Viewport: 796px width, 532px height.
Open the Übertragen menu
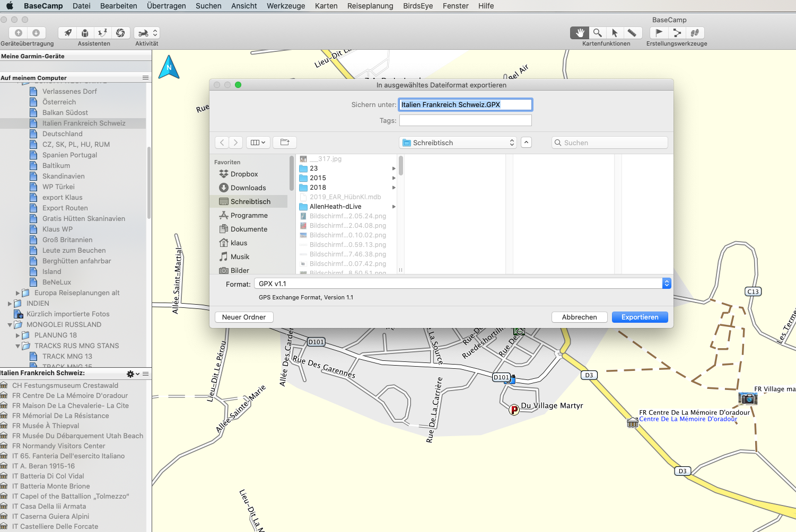167,6
